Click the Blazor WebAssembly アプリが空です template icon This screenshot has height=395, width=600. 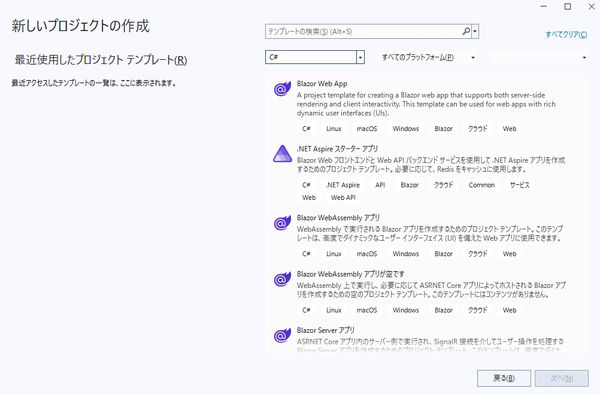(x=282, y=279)
